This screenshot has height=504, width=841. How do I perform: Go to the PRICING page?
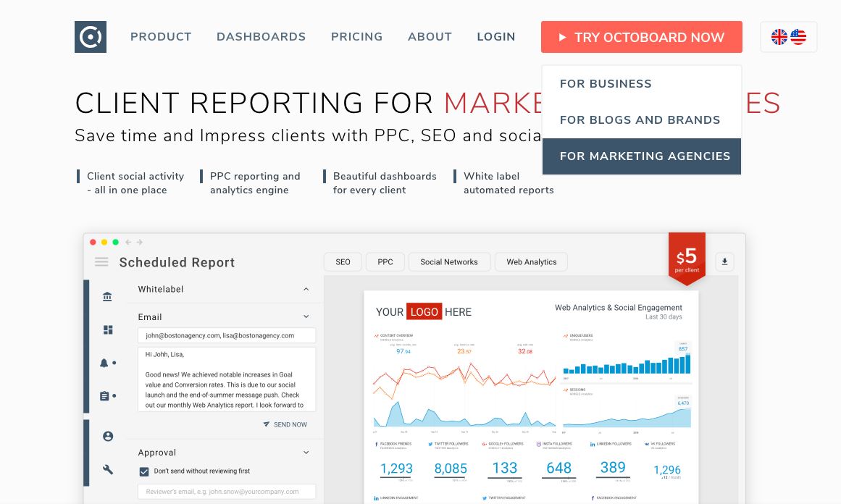(x=356, y=37)
